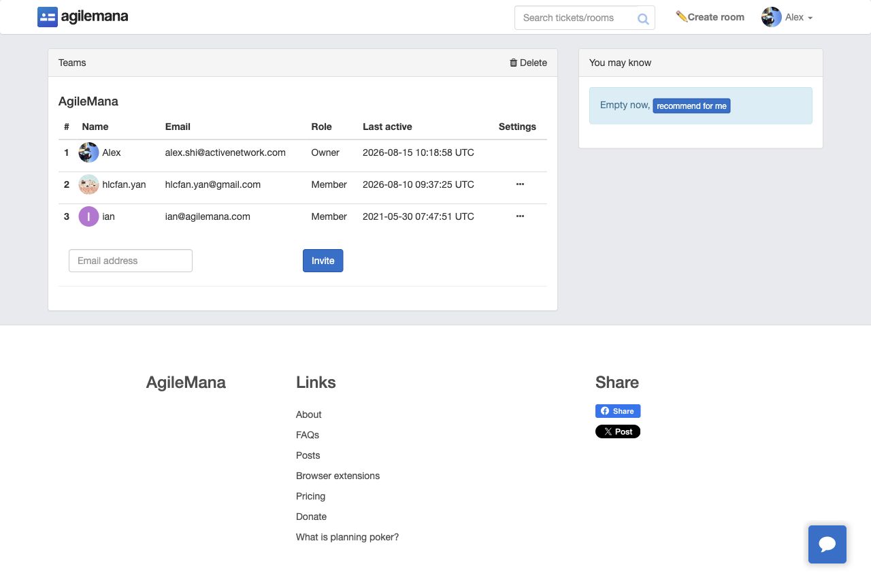Click the Delete team trash button
Screen dimensions: 871x588
pyautogui.click(x=528, y=63)
